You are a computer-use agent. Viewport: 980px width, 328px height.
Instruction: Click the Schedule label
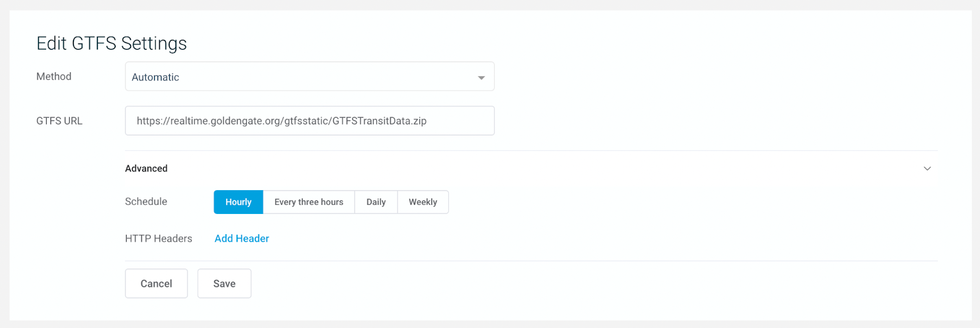point(146,202)
